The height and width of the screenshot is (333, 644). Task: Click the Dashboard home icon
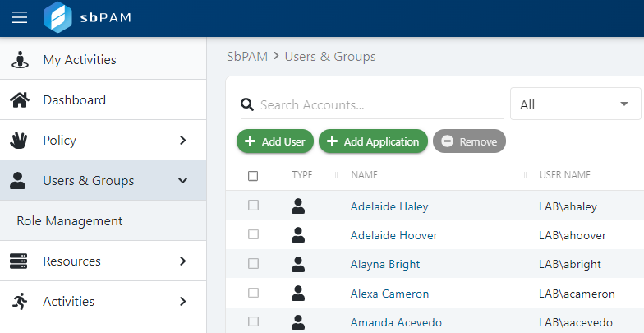(x=19, y=100)
